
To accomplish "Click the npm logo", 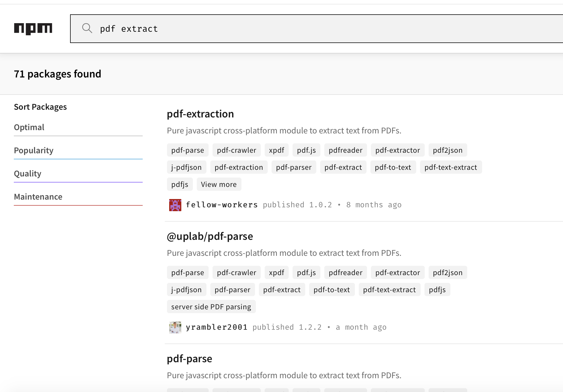I will click(x=33, y=28).
